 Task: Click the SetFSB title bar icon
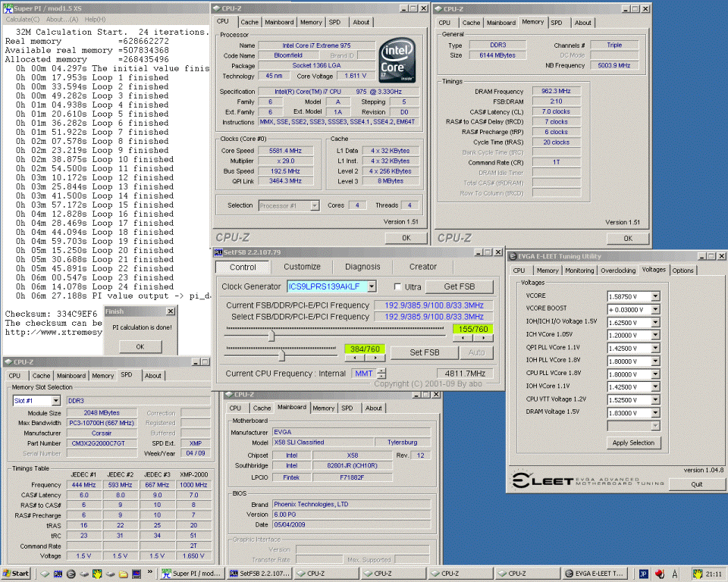tap(218, 252)
